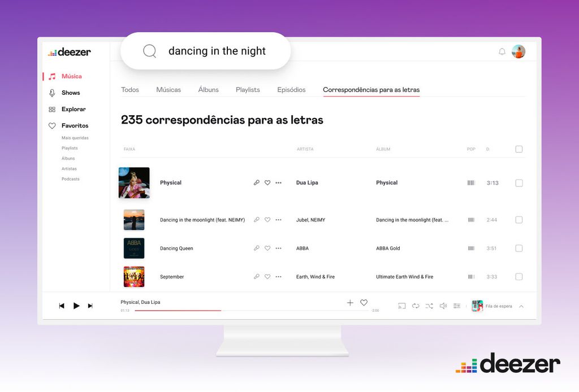The width and height of the screenshot is (579, 392).
Task: Click the search magnifier icon
Action: pyautogui.click(x=149, y=51)
